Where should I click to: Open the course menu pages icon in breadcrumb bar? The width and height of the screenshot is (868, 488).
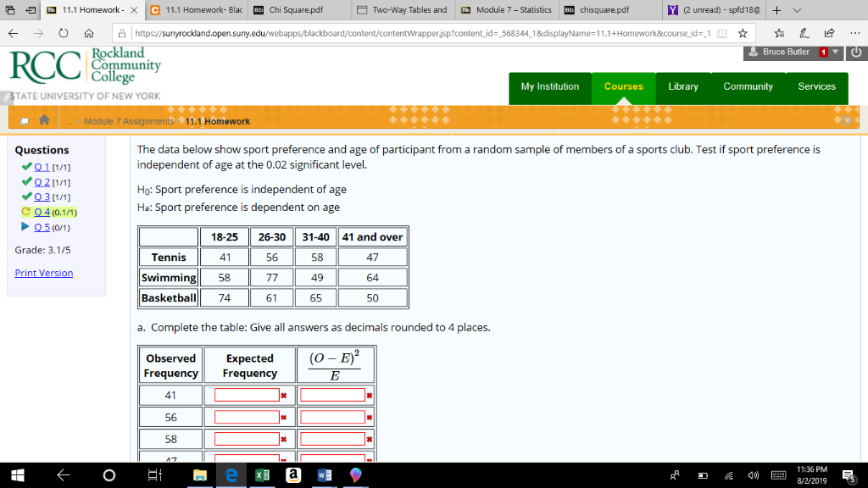pyautogui.click(x=22, y=120)
